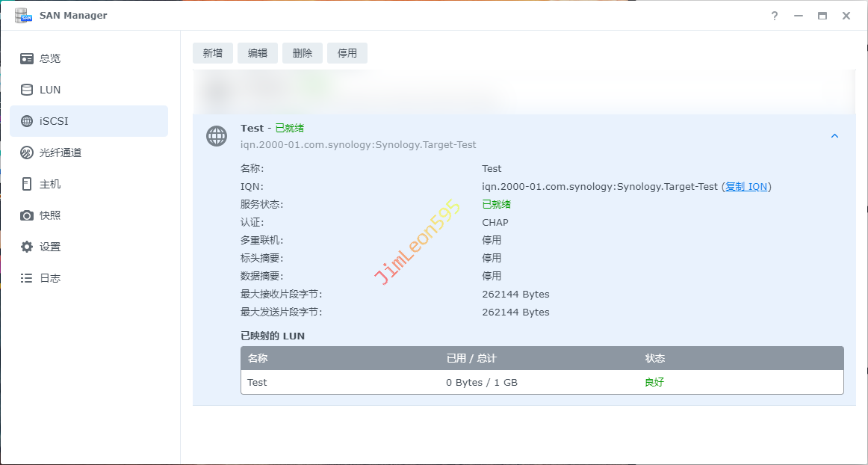Click the Test target globe icon

pyautogui.click(x=217, y=136)
